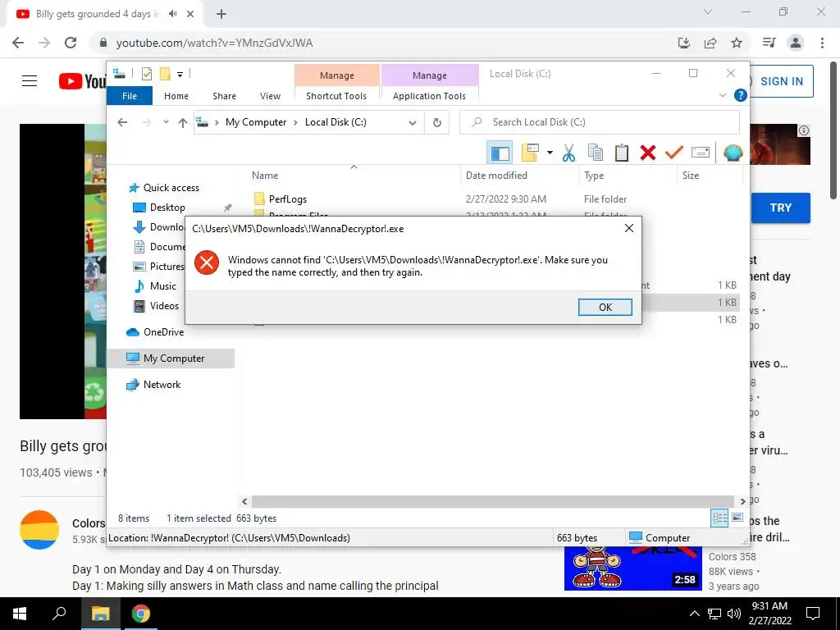The width and height of the screenshot is (840, 630).
Task: Click the folder options icon in Explorer toolbar
Action: coord(530,153)
